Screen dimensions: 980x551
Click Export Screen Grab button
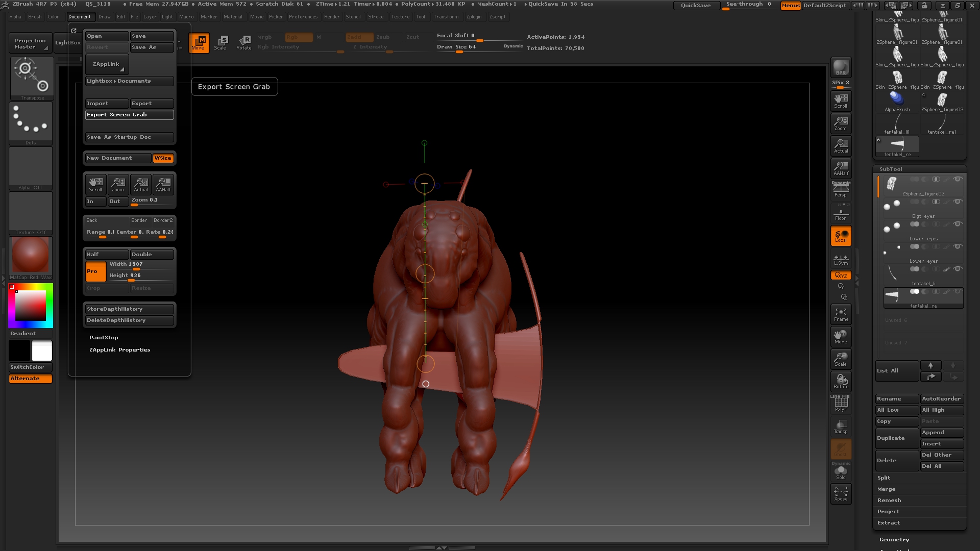coord(130,115)
